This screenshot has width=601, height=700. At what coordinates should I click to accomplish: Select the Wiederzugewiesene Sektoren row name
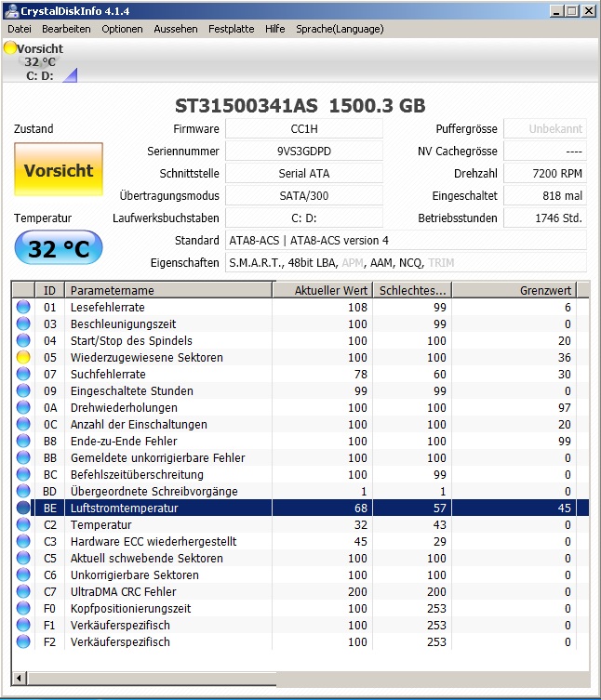tap(147, 357)
